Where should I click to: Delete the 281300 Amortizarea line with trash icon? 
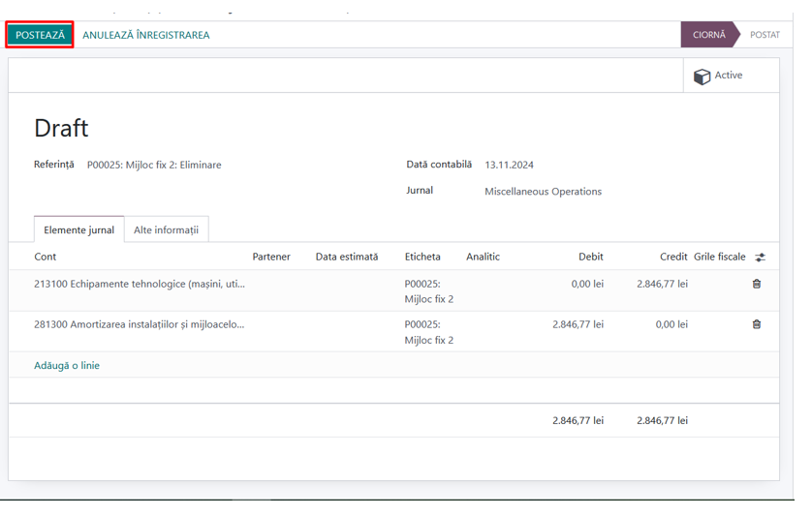point(757,324)
